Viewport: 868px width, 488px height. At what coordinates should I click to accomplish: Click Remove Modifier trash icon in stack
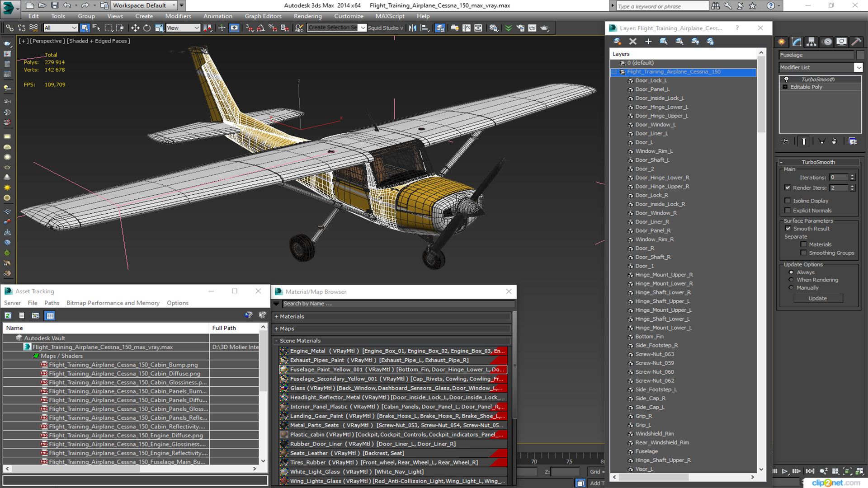[834, 141]
